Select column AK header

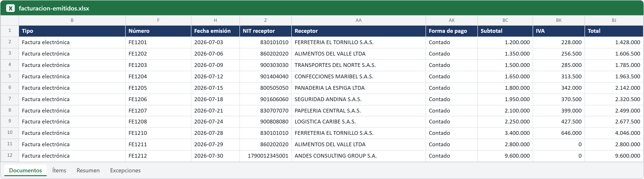coord(451,20)
